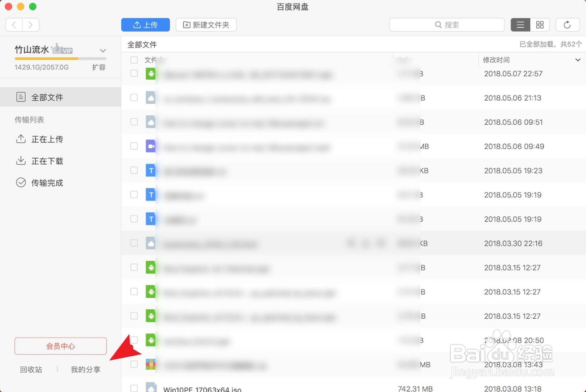Click Android icon of 2018.03.08 20:50 file
This screenshot has width=586, height=392.
[151, 340]
